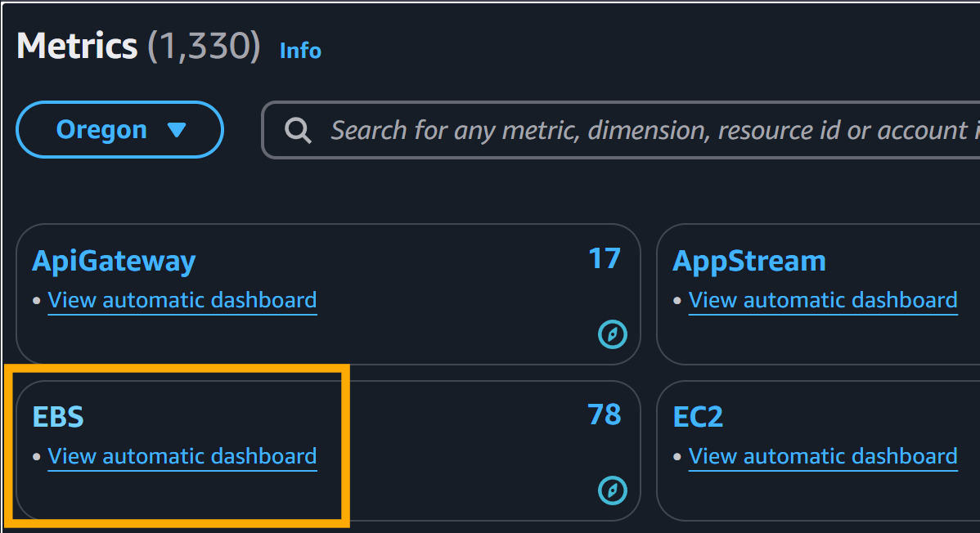This screenshot has height=533, width=980.
Task: Click the search icon inside the metric search bar
Action: point(298,129)
